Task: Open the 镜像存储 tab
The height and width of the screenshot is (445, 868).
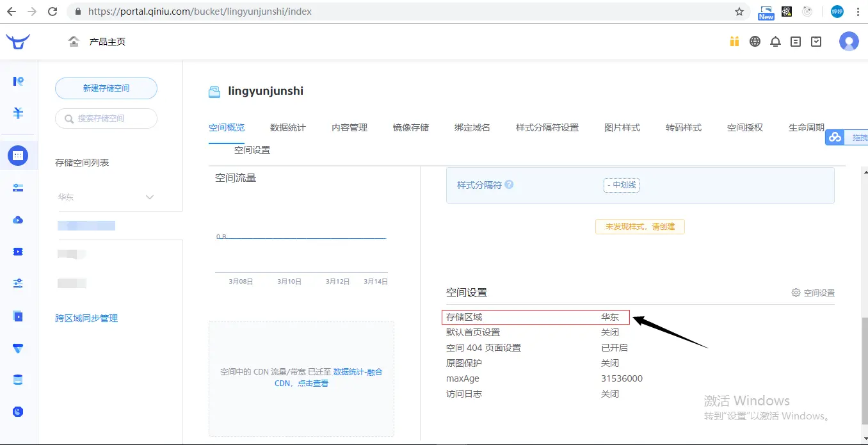Action: pyautogui.click(x=411, y=127)
